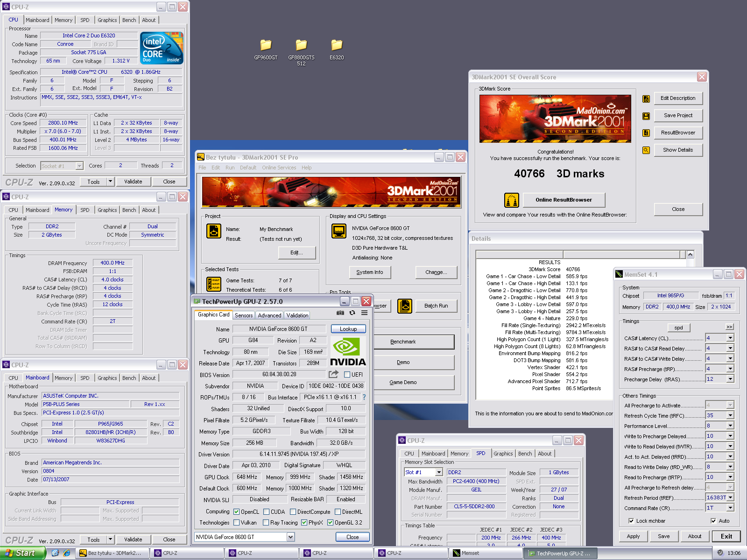Toggle the UEFI checkbox in GPU-Z
This screenshot has height=560, width=747.
click(347, 375)
